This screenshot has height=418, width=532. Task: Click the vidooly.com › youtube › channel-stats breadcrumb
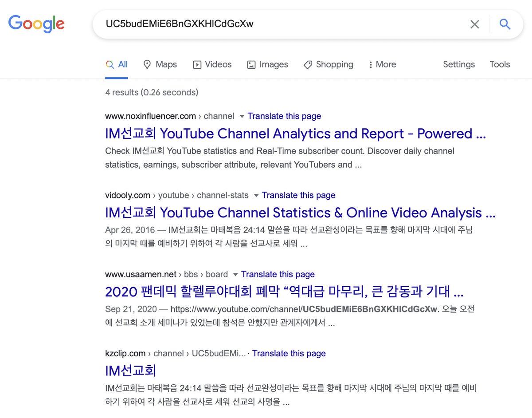[x=177, y=195]
